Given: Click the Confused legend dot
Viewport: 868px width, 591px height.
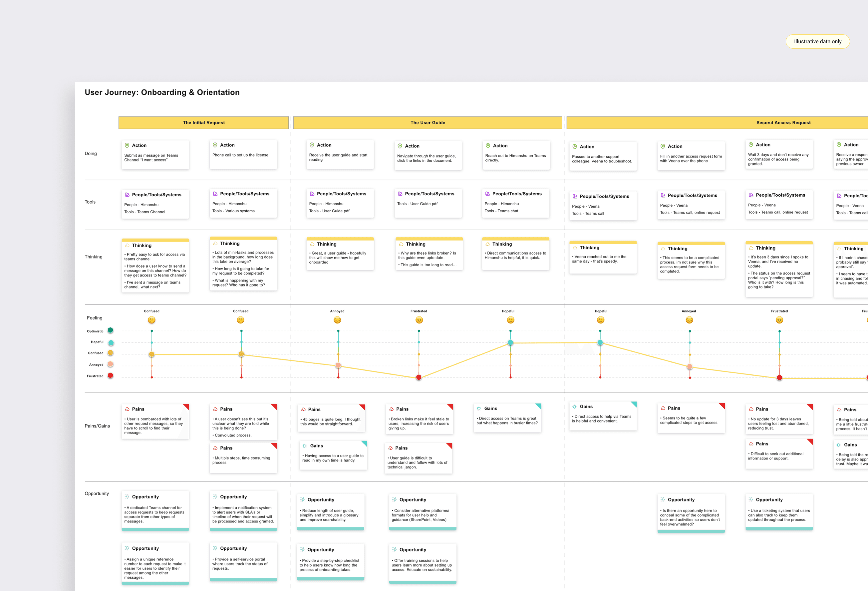Looking at the screenshot, I should click(x=110, y=353).
